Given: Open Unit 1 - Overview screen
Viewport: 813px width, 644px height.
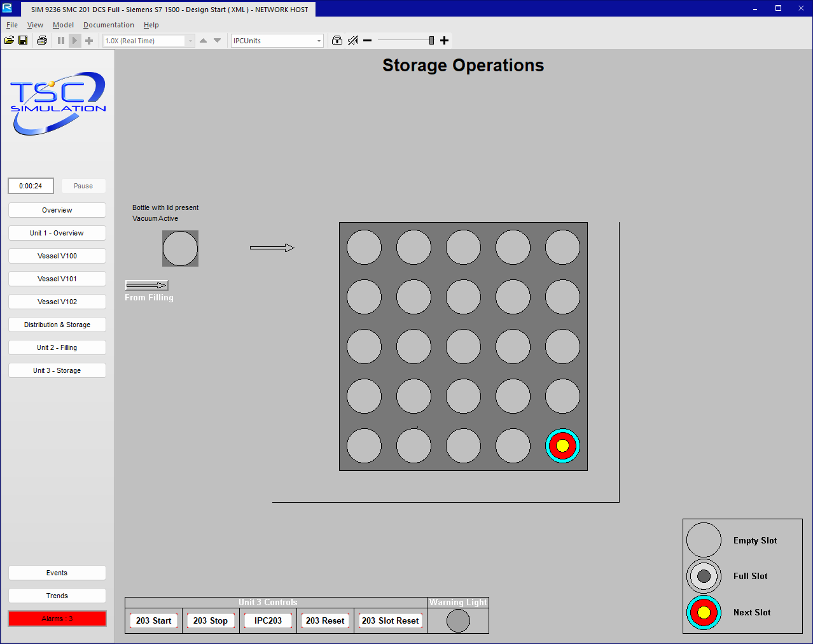Looking at the screenshot, I should (57, 233).
